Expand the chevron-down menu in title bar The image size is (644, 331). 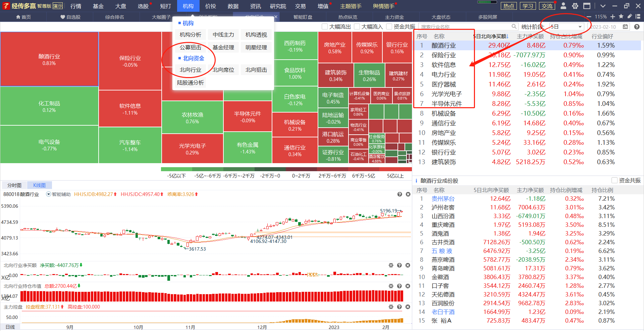[x=603, y=6]
